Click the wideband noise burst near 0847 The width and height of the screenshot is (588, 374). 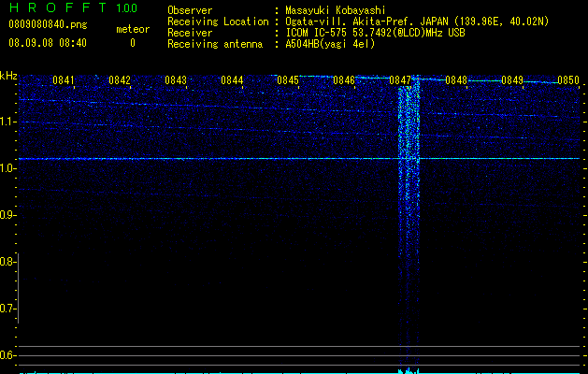pyautogui.click(x=409, y=225)
